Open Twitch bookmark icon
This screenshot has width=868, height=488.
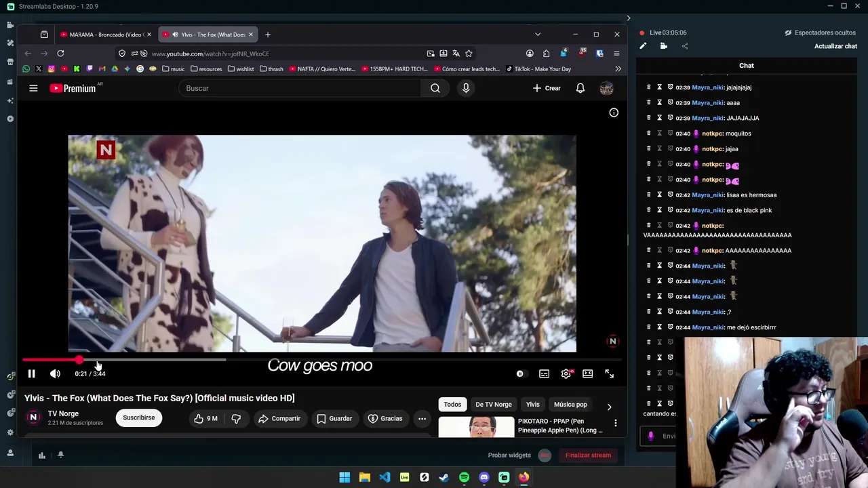tap(90, 69)
